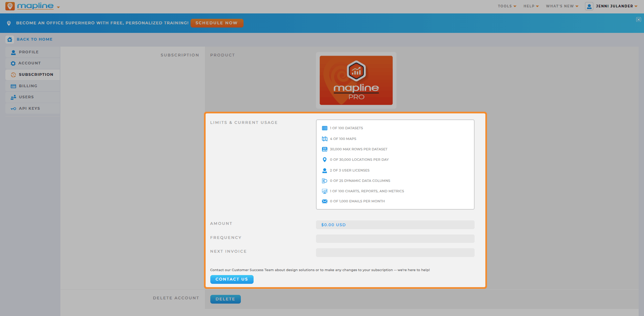
Task: Open the Account settings section
Action: [x=33, y=63]
